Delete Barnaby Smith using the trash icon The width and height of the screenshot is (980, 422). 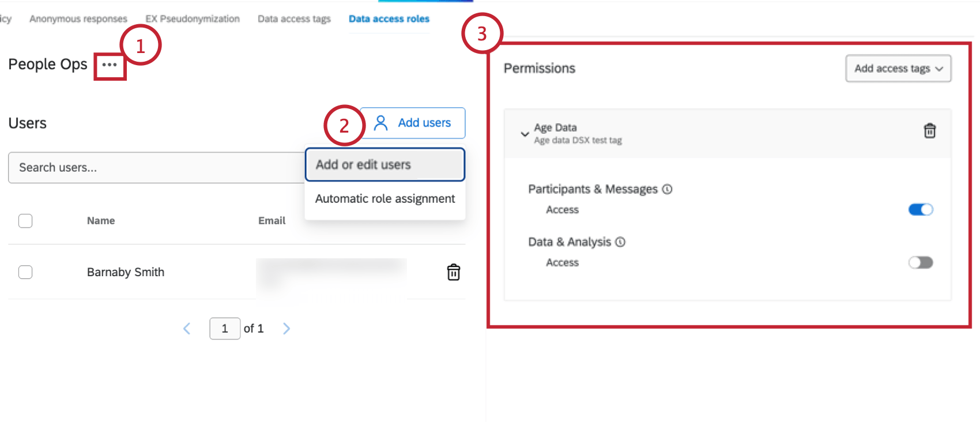point(454,272)
